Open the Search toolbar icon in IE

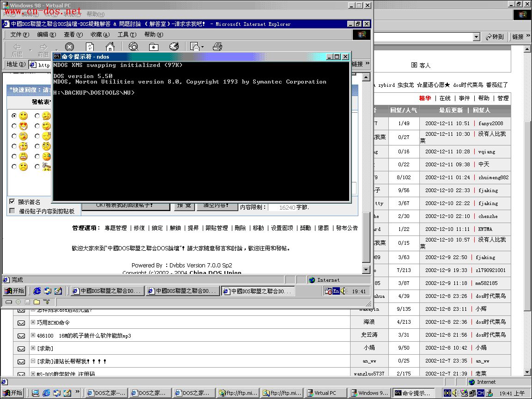(133, 47)
